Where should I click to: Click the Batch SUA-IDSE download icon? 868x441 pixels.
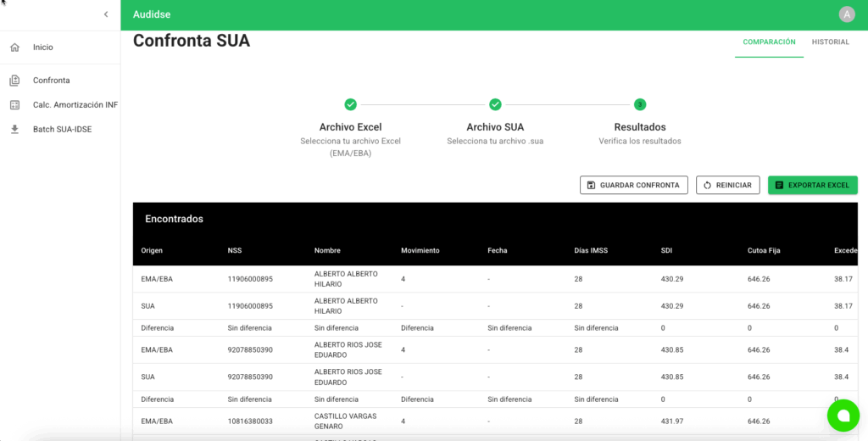15,129
